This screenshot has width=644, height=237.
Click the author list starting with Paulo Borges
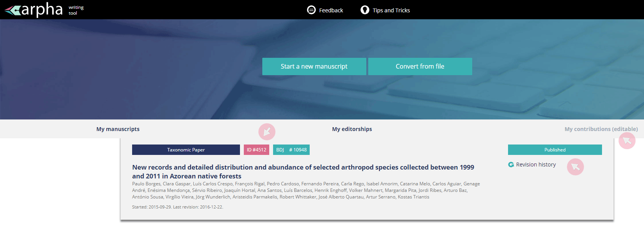[x=306, y=190]
